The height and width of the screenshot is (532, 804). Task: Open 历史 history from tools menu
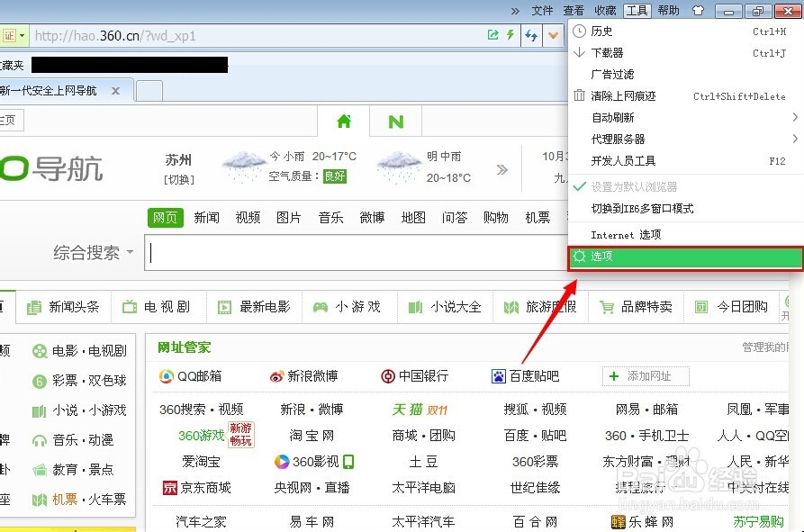point(685,32)
